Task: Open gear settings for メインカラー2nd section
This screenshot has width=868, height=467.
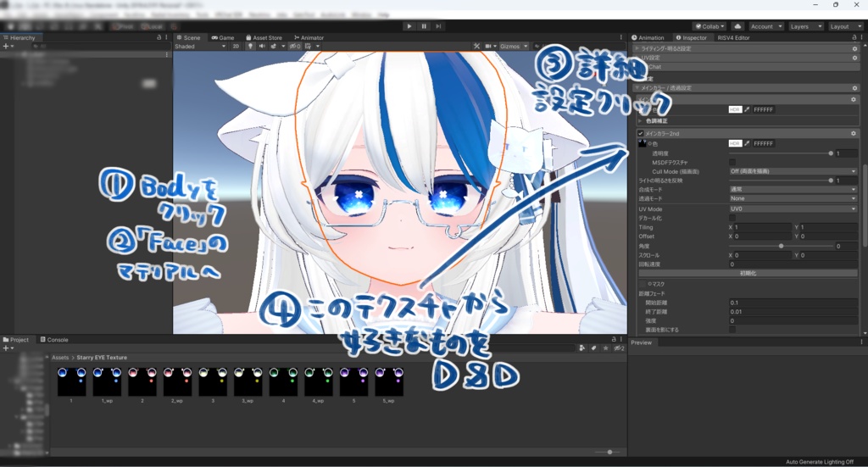Action: point(854,133)
